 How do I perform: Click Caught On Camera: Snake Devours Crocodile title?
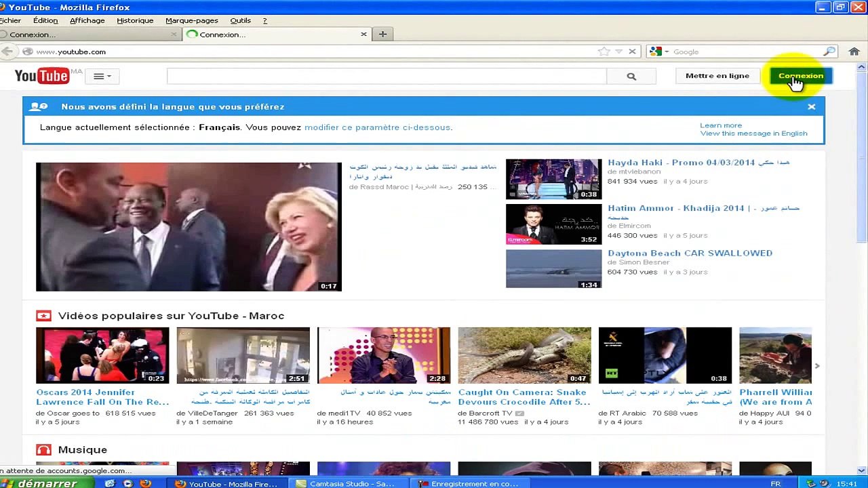click(524, 397)
